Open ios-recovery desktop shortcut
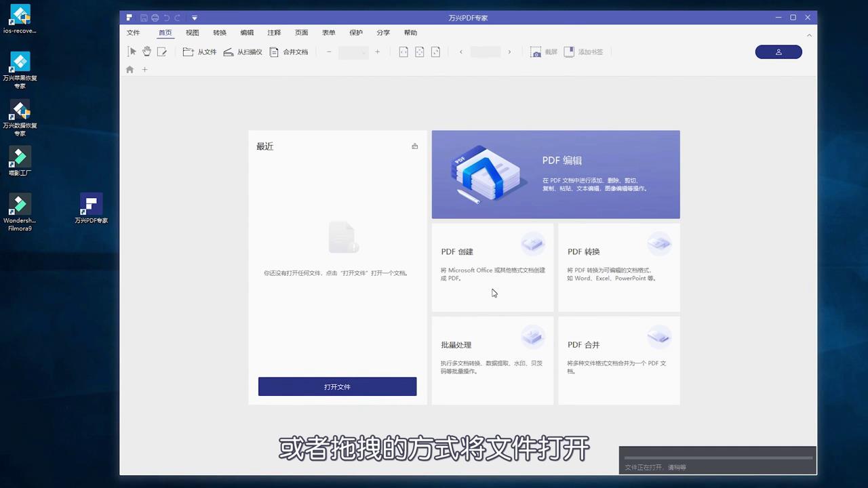868x488 pixels. 20,19
